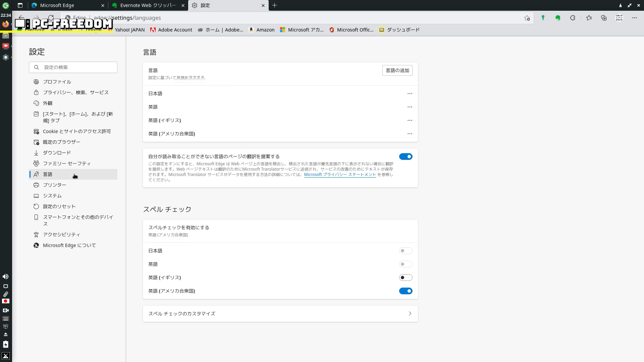Open the Collections toolbar icon
The image size is (644, 362).
point(604,18)
